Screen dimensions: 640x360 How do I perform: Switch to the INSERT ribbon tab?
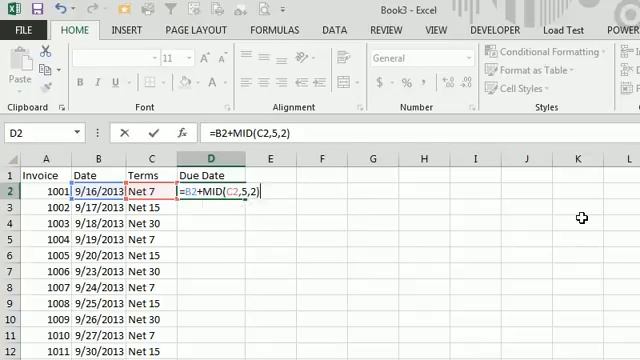[x=127, y=30]
